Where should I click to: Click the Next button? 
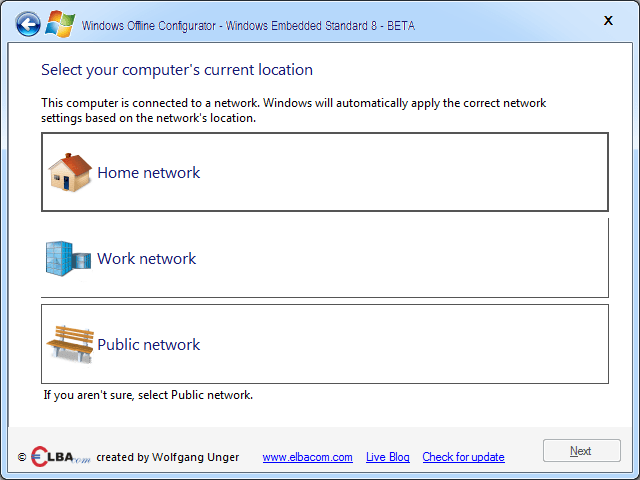point(582,451)
